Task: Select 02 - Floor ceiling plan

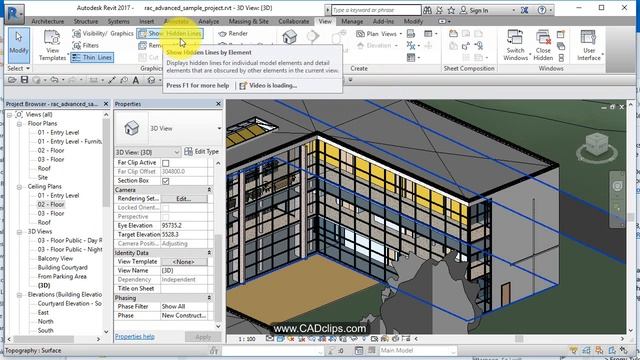Action: click(51, 204)
